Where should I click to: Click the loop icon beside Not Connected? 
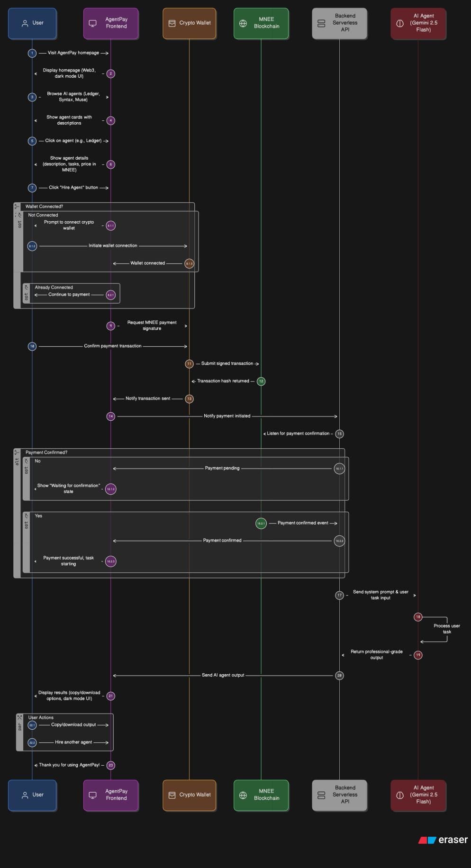coord(19,215)
